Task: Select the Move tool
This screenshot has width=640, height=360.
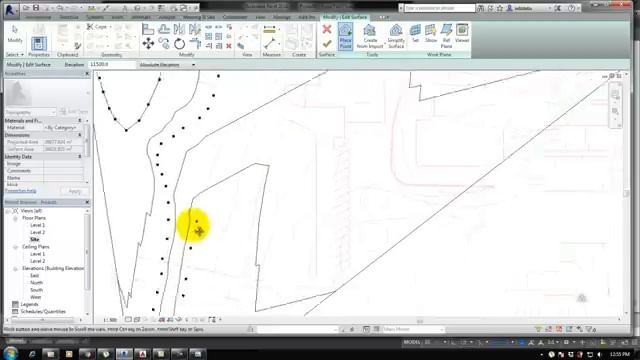Action: pyautogui.click(x=148, y=44)
